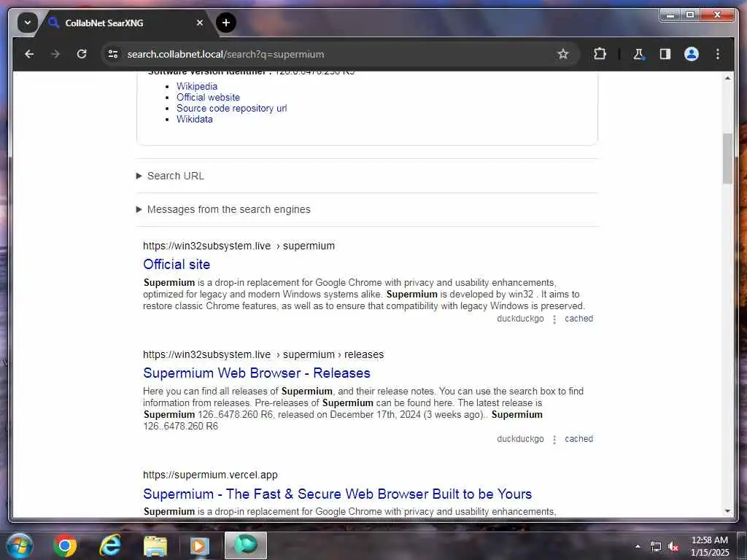
Task: Go forward with the forward arrow
Action: pos(55,54)
